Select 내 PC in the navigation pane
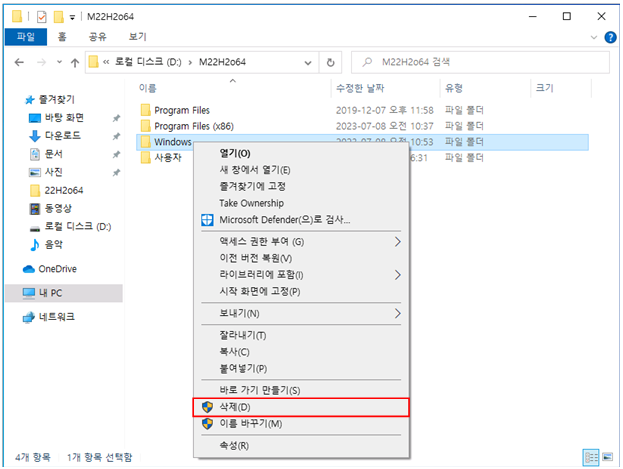 (x=64, y=293)
